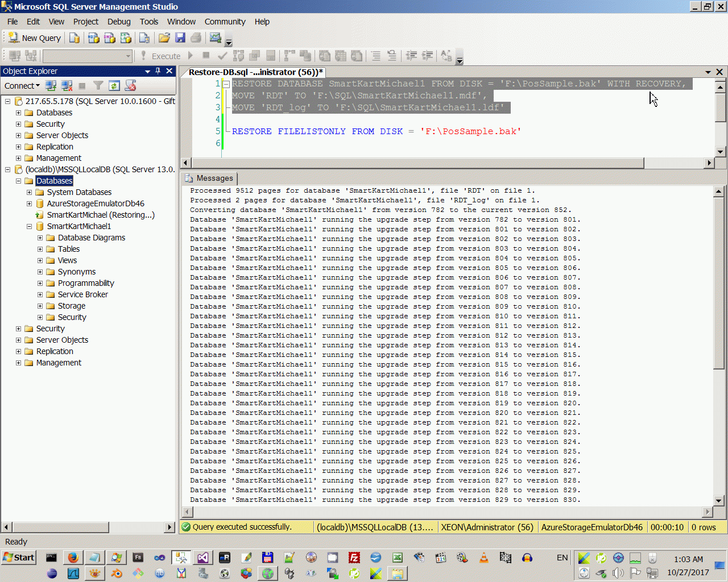The height and width of the screenshot is (582, 728).
Task: Click the Disconnect icon in Object Explorer
Action: [67, 86]
